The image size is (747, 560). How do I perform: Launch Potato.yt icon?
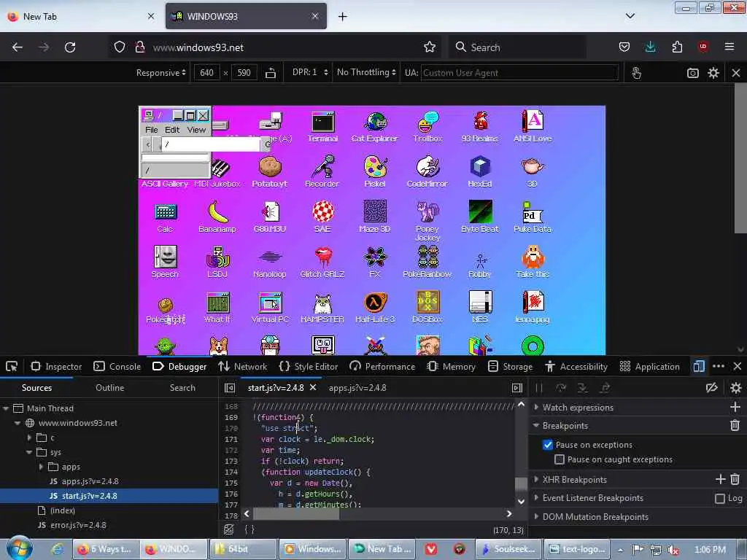270,172
